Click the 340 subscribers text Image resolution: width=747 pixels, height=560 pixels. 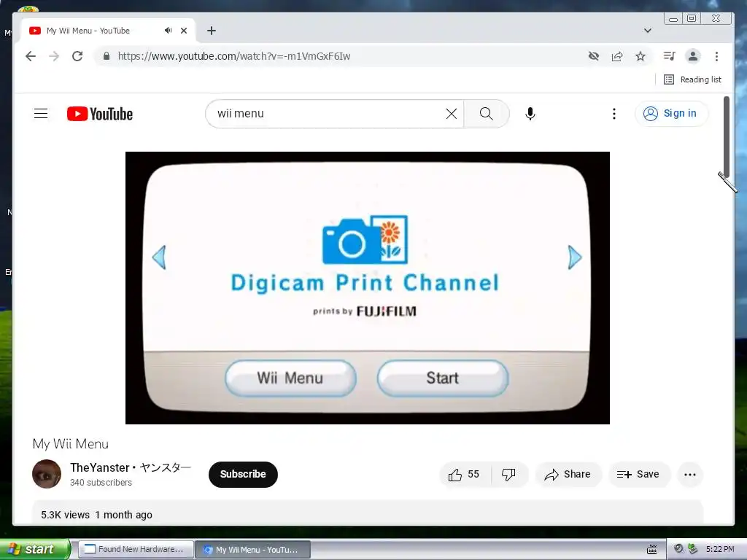pos(101,483)
